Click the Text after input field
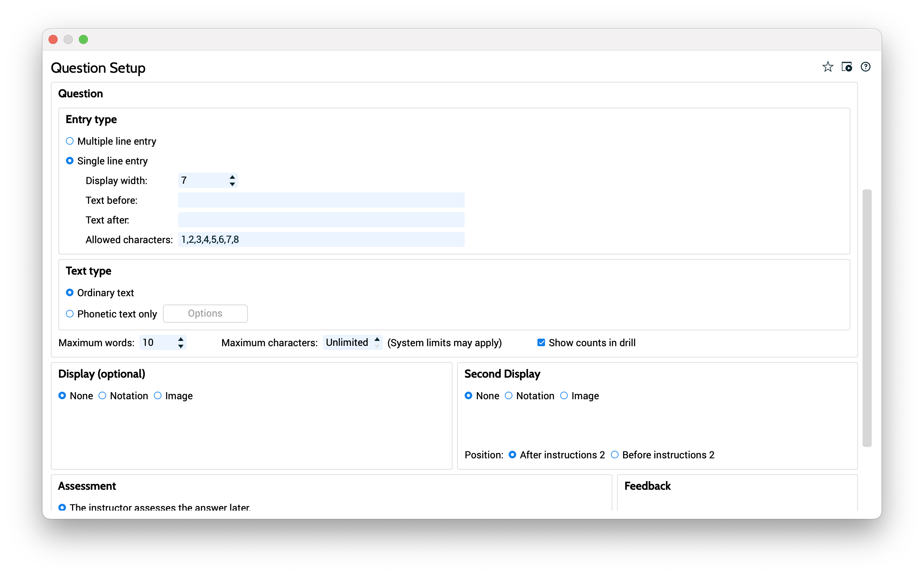Image resolution: width=924 pixels, height=575 pixels. tap(321, 220)
